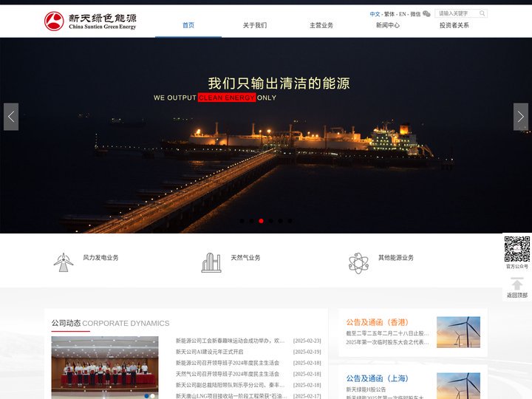
Task: Open notice 截至二零二五年二月二十八日止股
Action: click(387, 333)
